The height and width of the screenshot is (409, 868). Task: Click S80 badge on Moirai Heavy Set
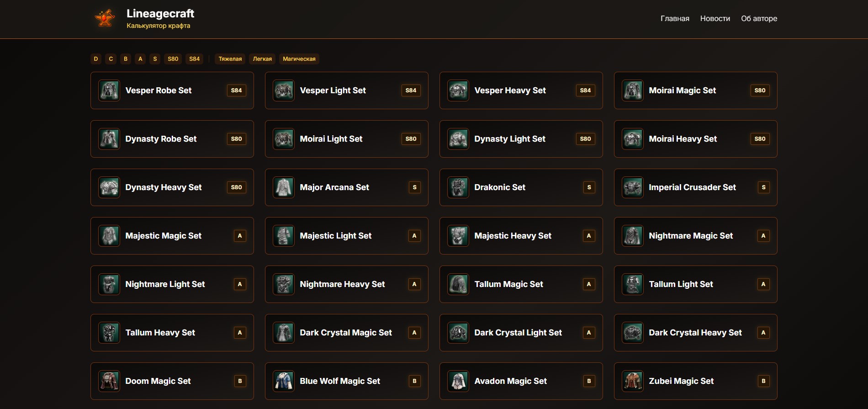click(x=760, y=139)
